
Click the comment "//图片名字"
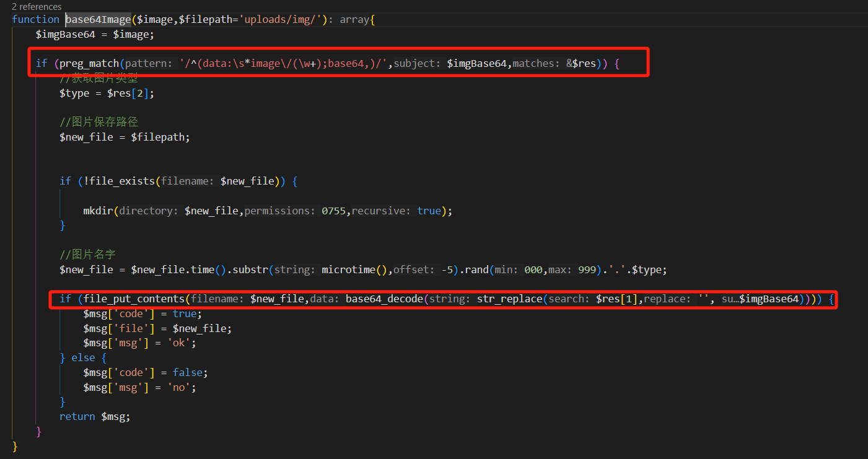click(87, 255)
